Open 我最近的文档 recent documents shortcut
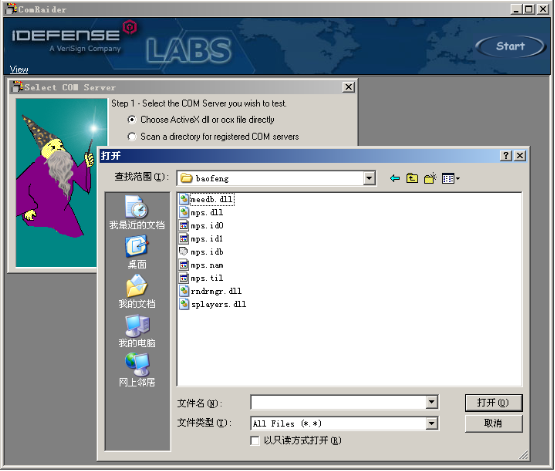 137,212
